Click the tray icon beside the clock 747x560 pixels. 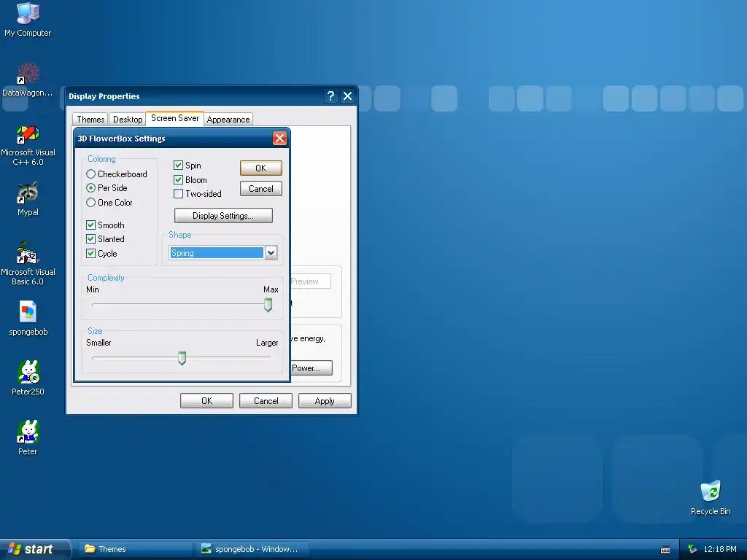[692, 549]
